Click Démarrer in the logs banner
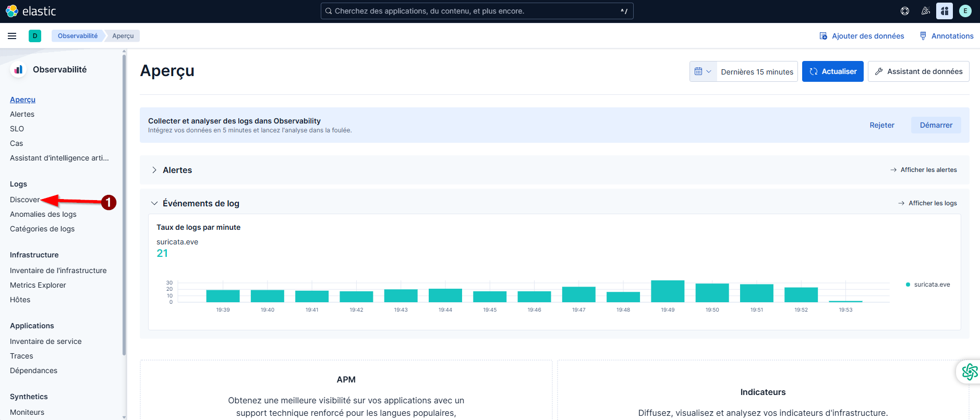 pos(936,125)
